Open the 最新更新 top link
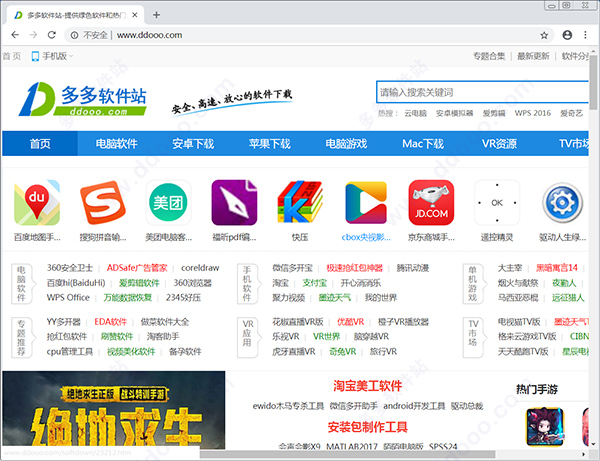600x461 pixels. [533, 56]
